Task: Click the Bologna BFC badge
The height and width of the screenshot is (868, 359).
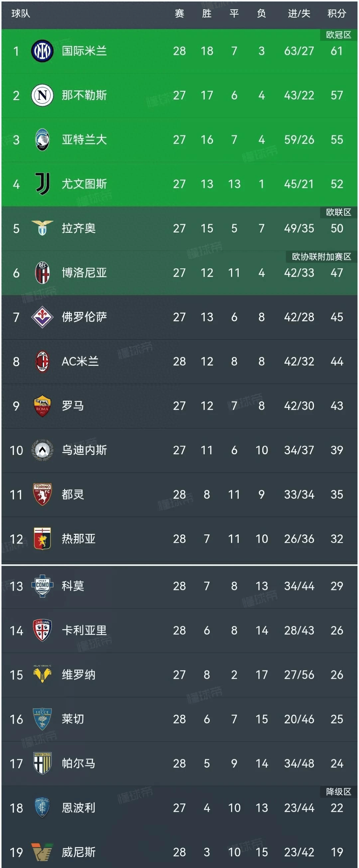Action: click(42, 273)
